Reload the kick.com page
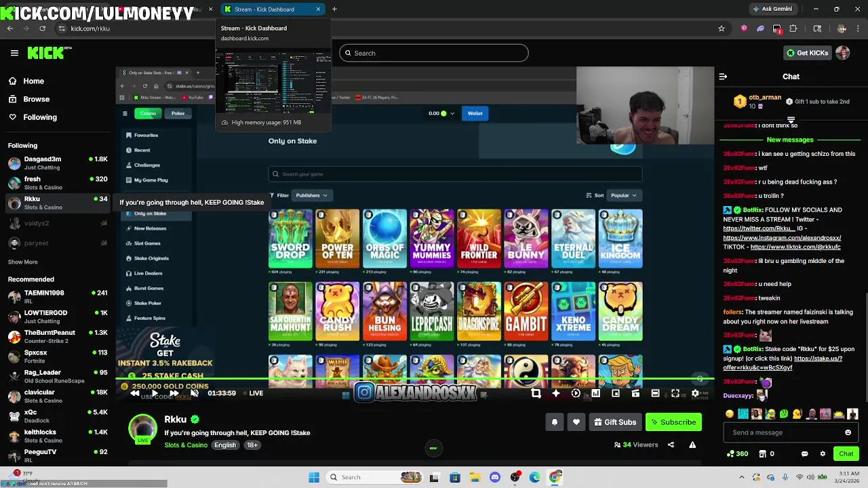This screenshot has height=488, width=868. point(43,28)
